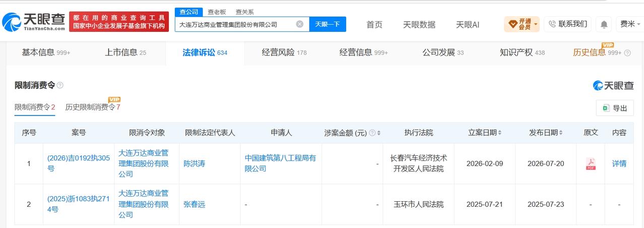Viewport: 644px width, 228px height.
Task: Select the 查公司 search tab
Action: (189, 12)
